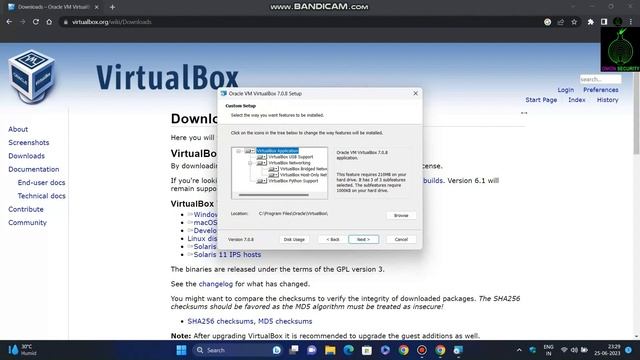Open Task View from the taskbar
Viewport: 640px width, 360px height.
293,350
